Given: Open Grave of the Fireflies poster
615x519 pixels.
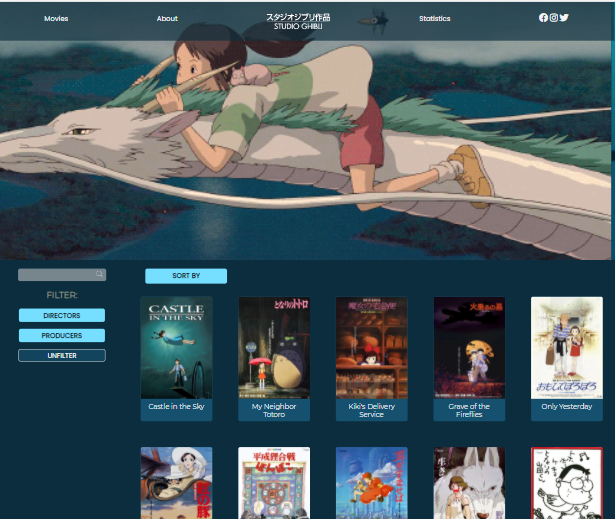Looking at the screenshot, I should pos(469,348).
